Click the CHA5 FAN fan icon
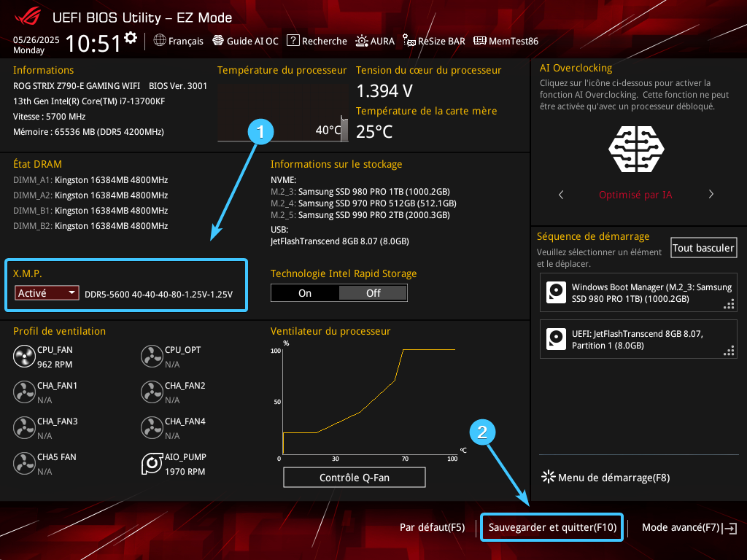 (x=24, y=463)
